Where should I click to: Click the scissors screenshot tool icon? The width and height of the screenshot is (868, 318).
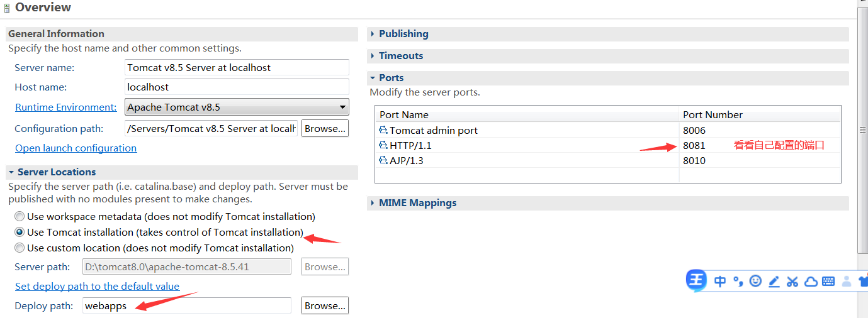point(792,282)
